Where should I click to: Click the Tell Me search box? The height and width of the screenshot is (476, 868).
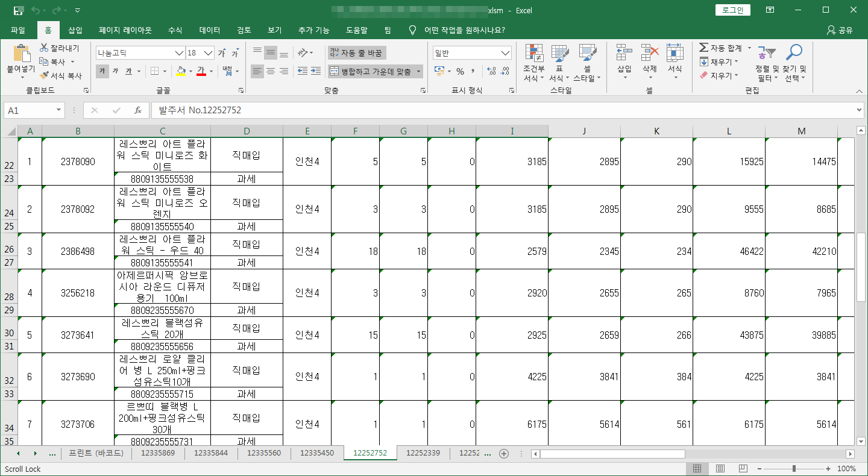[464, 30]
